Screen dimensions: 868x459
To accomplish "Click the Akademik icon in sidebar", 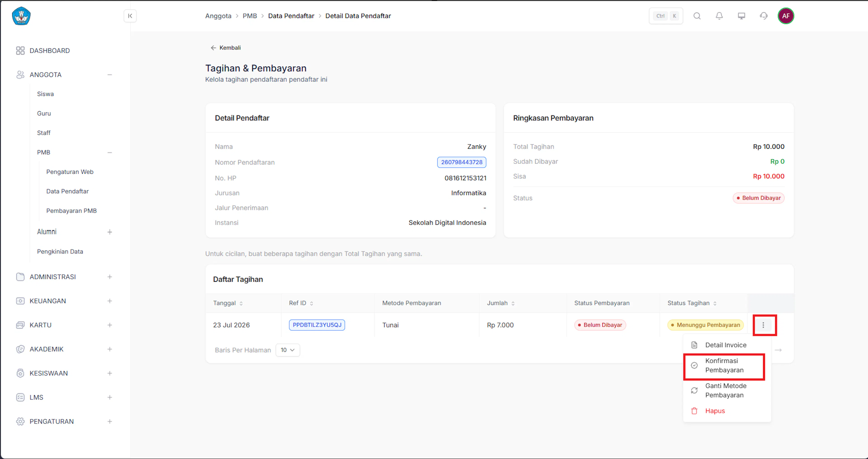I will [x=20, y=349].
